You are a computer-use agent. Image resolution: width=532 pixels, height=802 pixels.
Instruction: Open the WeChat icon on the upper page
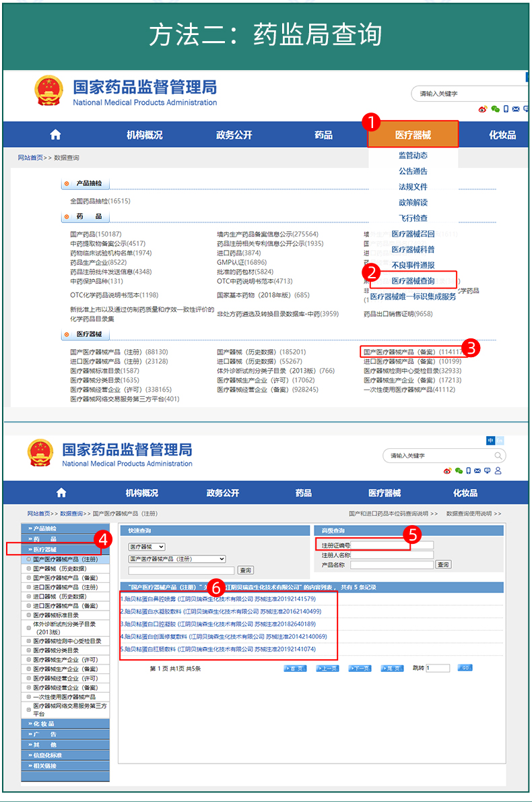[495, 109]
